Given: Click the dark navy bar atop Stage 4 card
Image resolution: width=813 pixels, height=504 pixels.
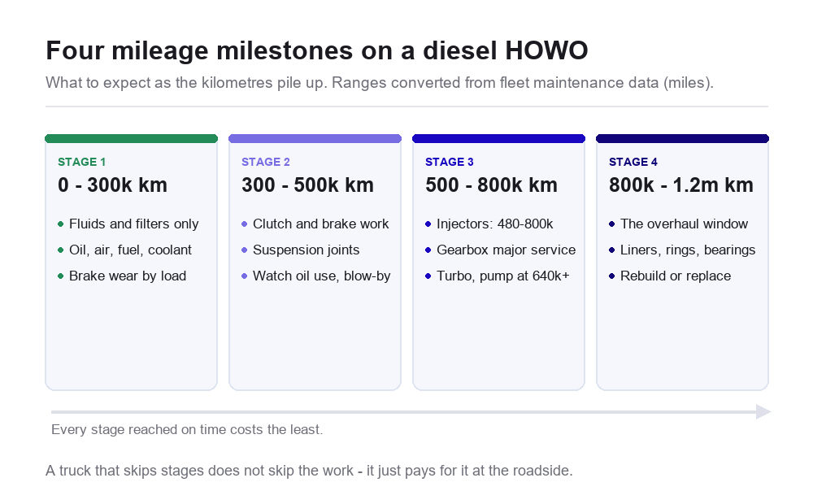Looking at the screenshot, I should [682, 138].
